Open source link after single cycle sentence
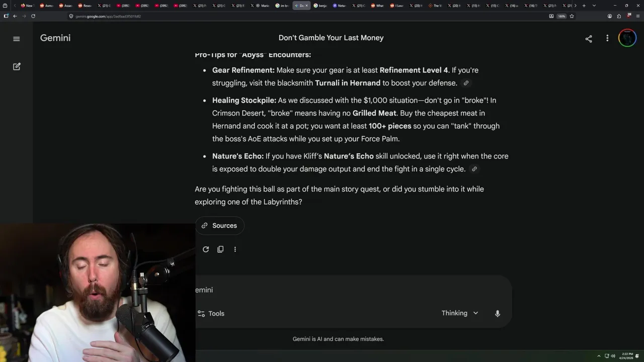Image resolution: width=644 pixels, height=362 pixels. point(474,169)
